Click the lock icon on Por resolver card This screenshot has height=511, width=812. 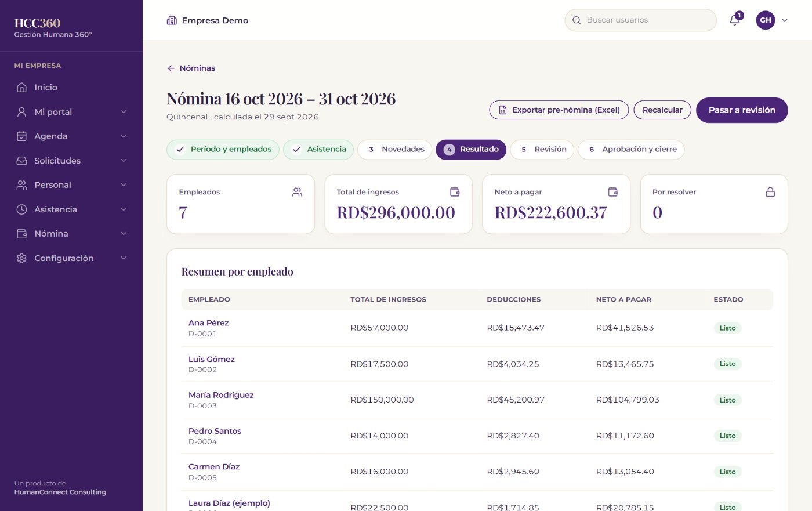(770, 192)
